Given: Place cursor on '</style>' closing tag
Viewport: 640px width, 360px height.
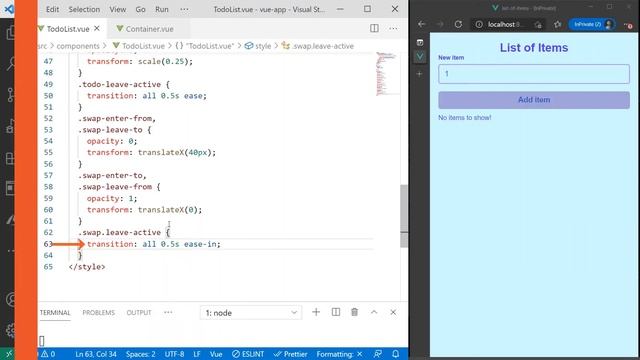Looking at the screenshot, I should point(87,267).
